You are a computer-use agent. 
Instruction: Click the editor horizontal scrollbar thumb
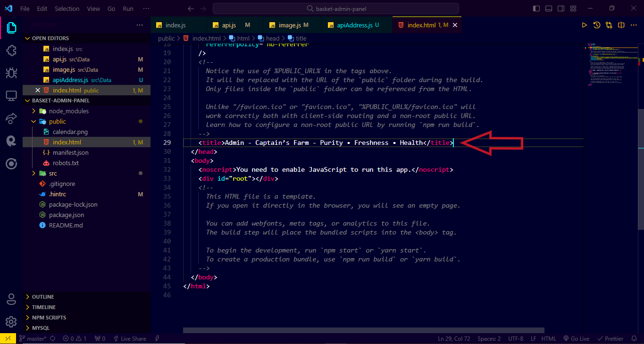click(x=363, y=330)
